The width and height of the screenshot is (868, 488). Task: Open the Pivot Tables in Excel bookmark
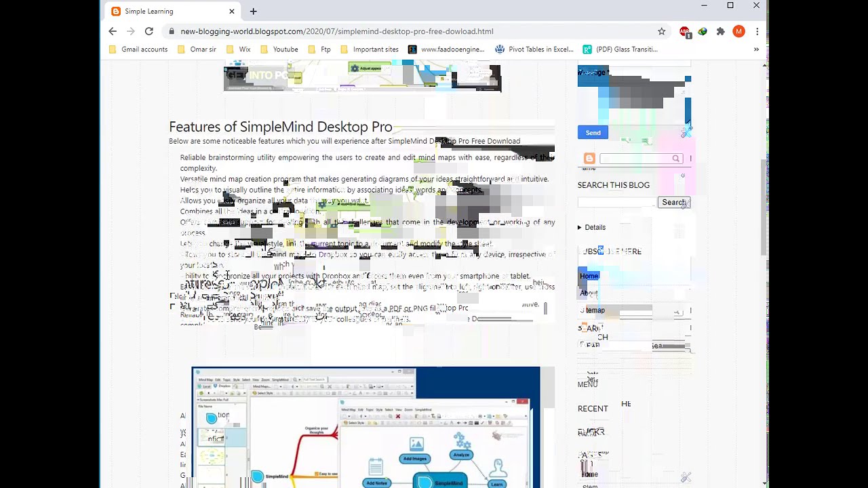pyautogui.click(x=534, y=49)
